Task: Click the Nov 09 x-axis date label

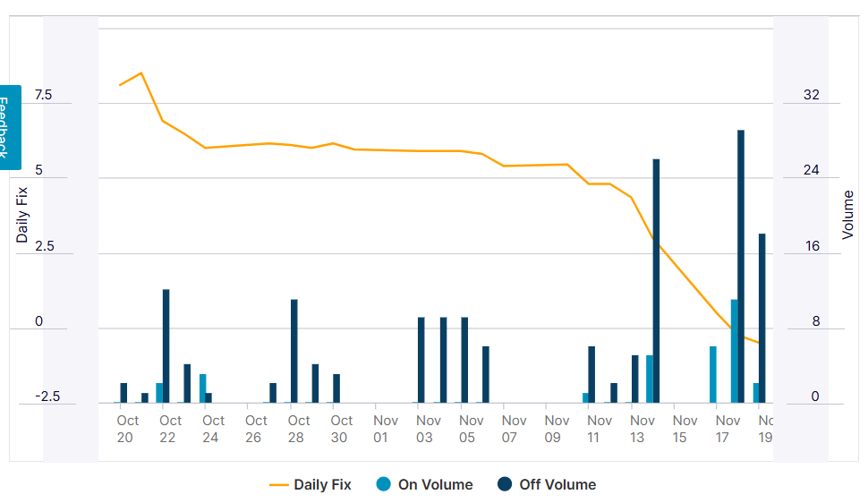Action: [553, 429]
